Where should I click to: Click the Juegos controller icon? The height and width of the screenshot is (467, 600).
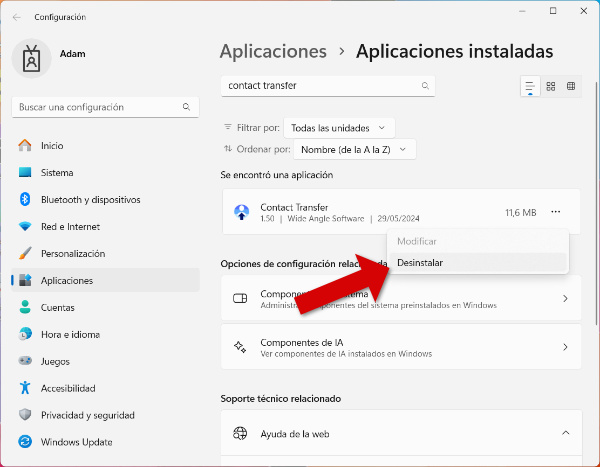25,361
